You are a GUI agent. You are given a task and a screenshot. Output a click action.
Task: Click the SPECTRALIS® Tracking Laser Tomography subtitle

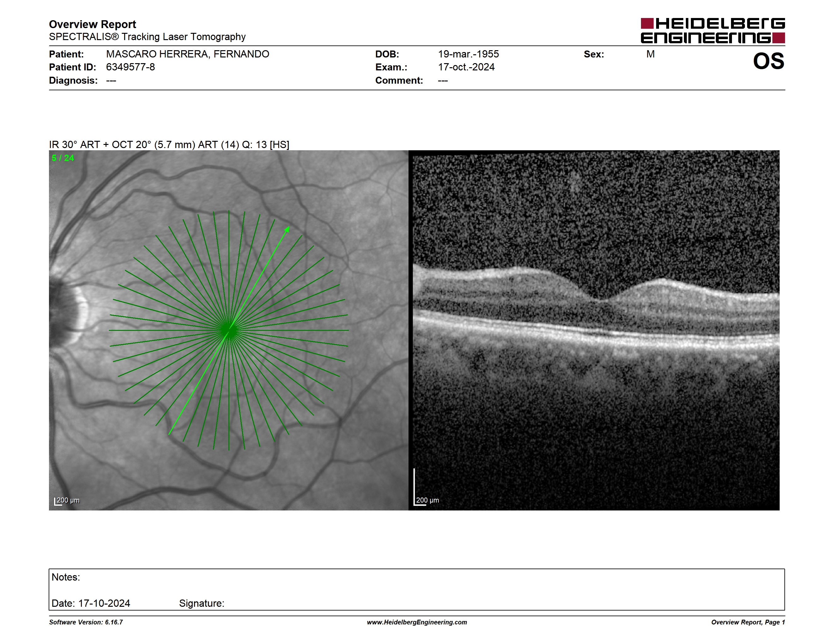tap(147, 37)
